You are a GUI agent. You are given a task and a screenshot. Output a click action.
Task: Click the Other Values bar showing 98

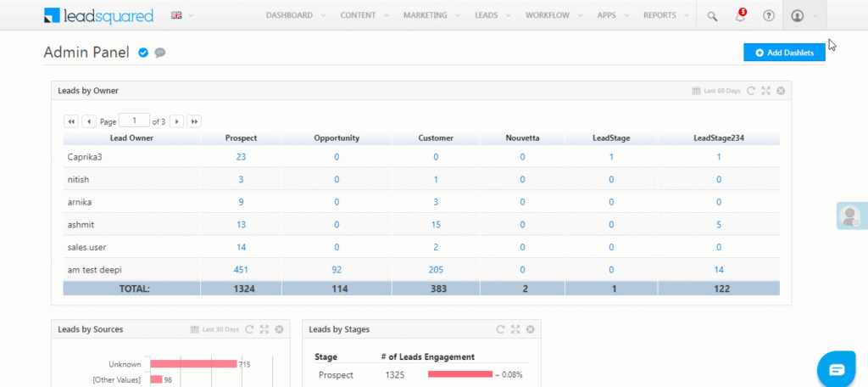[x=156, y=380]
